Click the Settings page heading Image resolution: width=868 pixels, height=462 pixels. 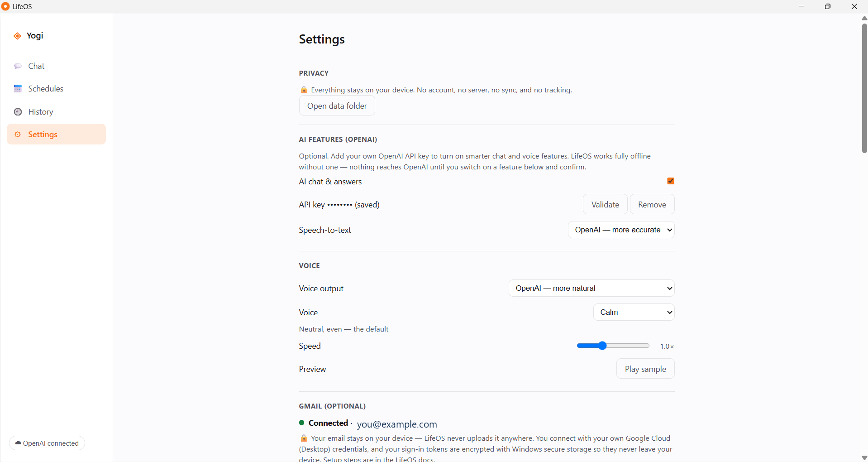(x=322, y=39)
